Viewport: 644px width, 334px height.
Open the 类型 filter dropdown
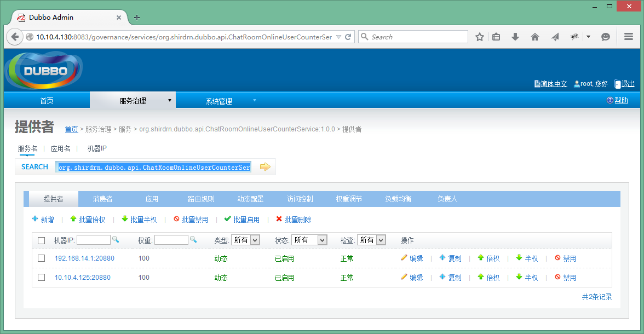[x=245, y=240]
